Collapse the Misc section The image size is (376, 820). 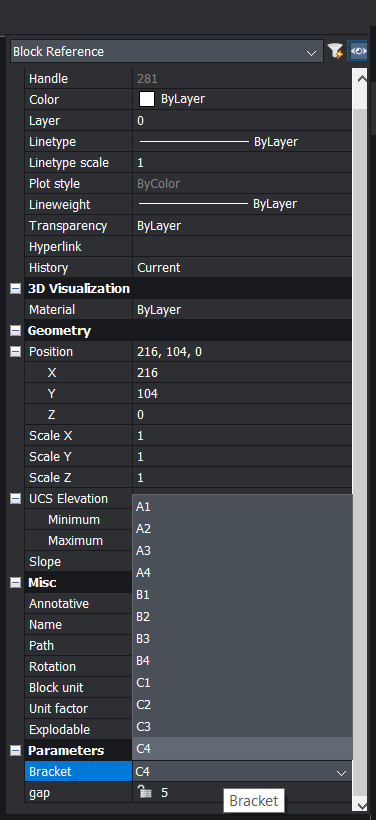pyautogui.click(x=16, y=582)
